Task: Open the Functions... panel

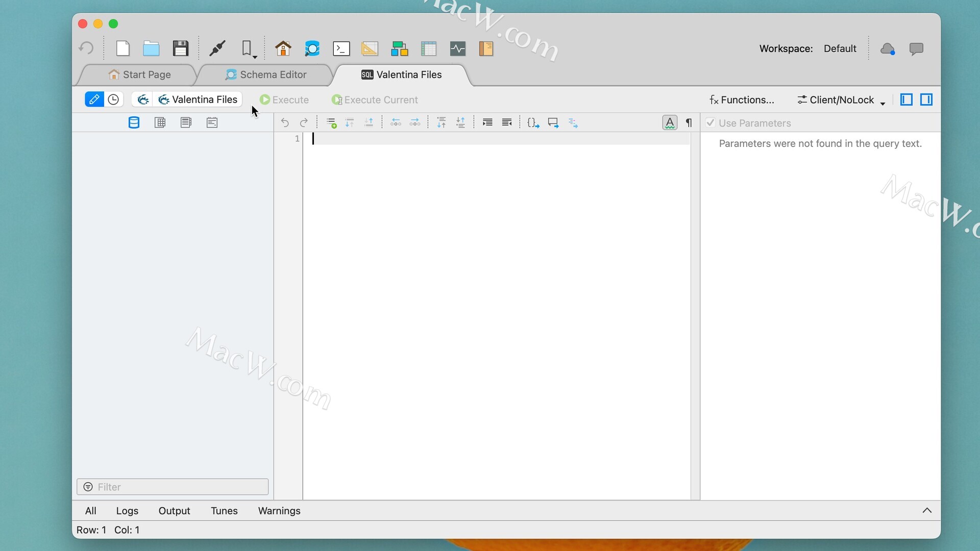Action: click(742, 100)
